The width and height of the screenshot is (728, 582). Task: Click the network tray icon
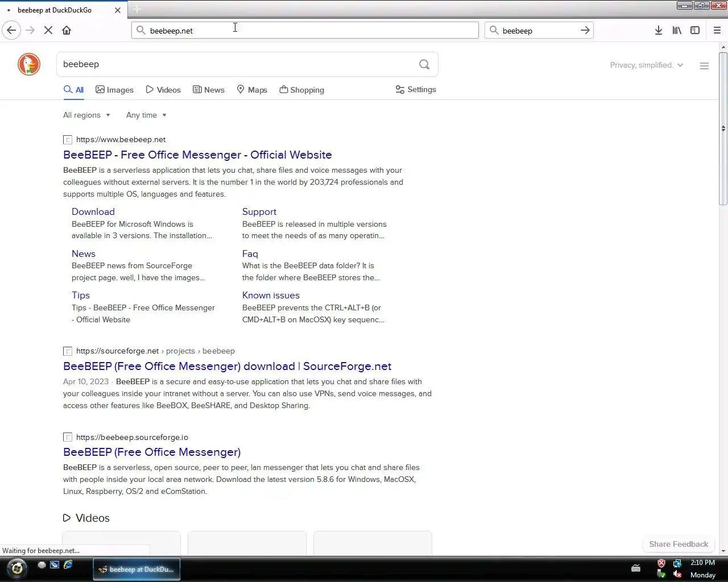click(x=677, y=563)
